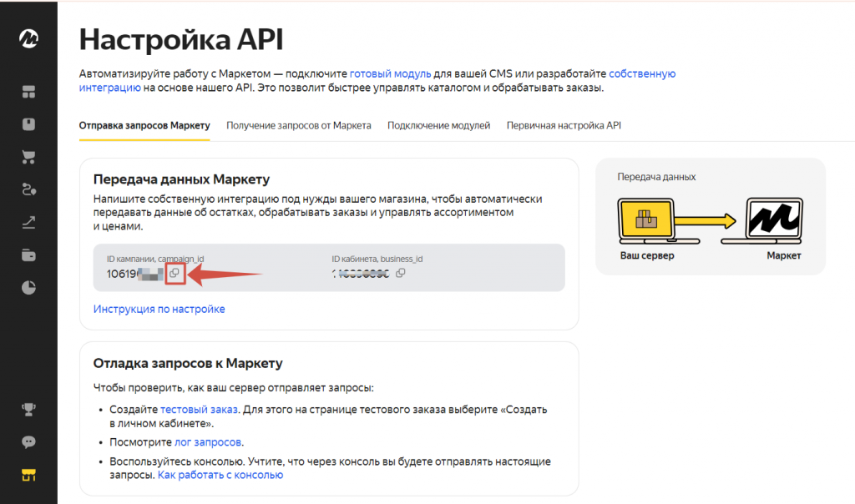Open the box product icon in sidebar
The width and height of the screenshot is (855, 504).
pos(28,124)
